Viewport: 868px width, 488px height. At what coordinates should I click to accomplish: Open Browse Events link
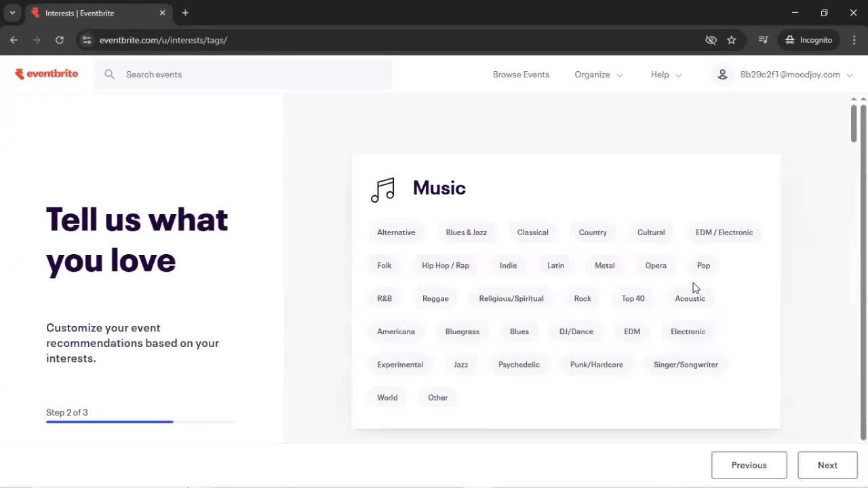pos(521,75)
